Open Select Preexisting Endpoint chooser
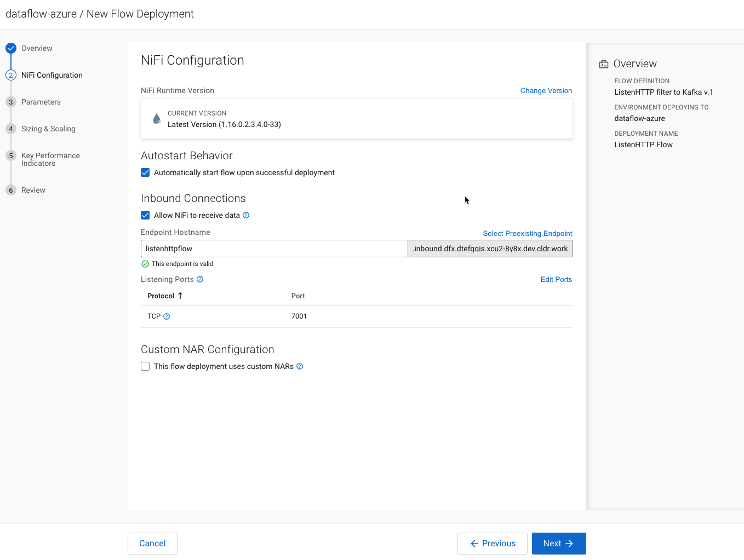 527,233
